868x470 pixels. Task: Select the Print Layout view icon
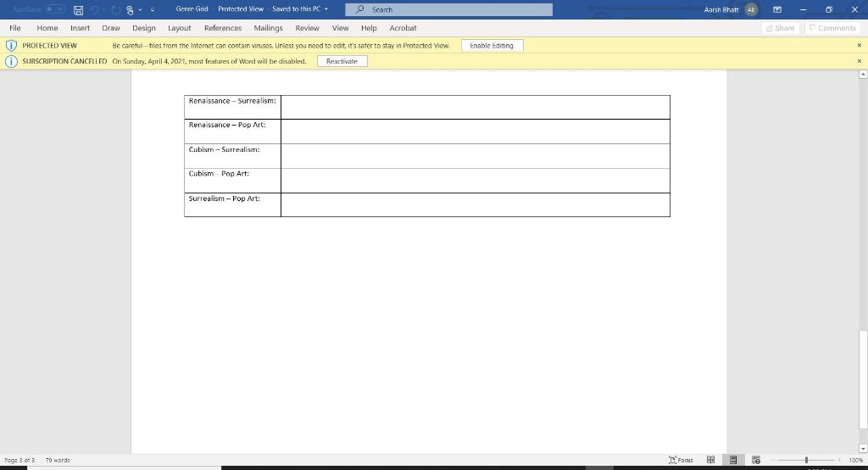coord(733,460)
